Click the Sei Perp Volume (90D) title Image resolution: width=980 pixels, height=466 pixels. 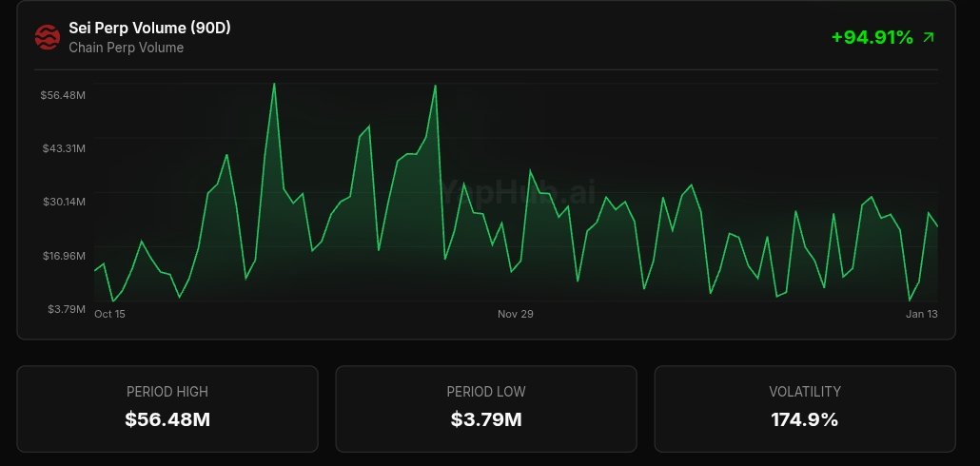tap(149, 29)
